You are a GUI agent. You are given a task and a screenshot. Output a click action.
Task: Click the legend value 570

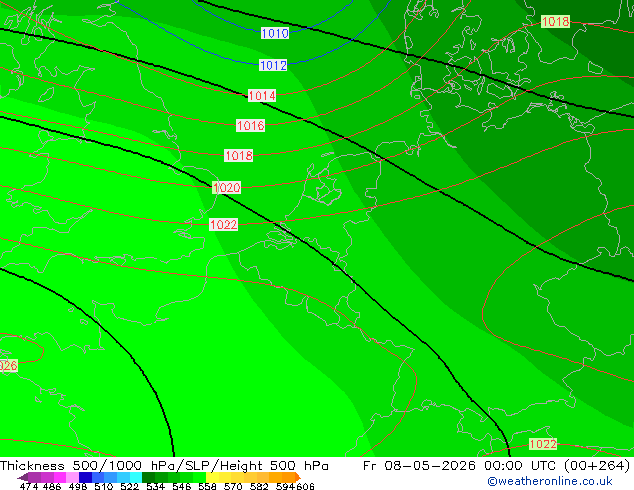pos(233,486)
